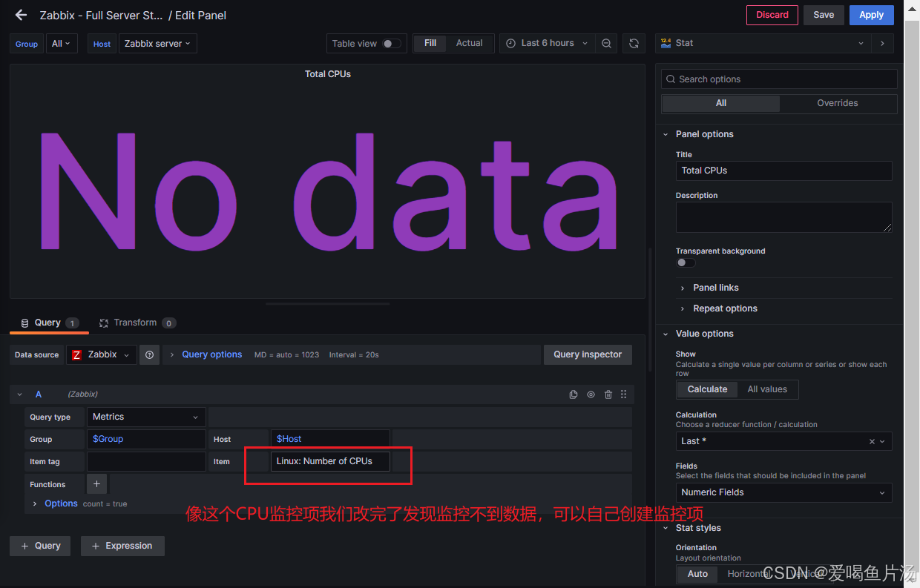Switch to the Transform tab
Screen dimensions: 920x588
137,323
